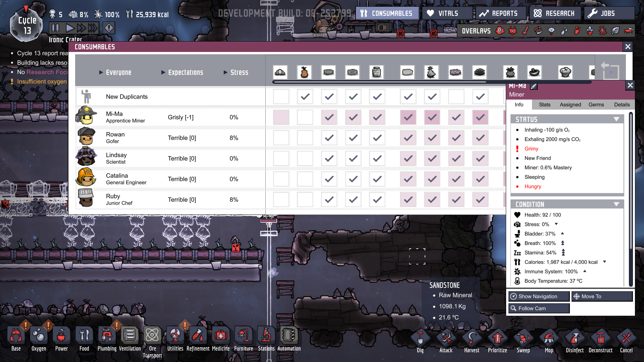Pause the game simulation
Viewport: 644px width, 362px height.
pos(55,28)
